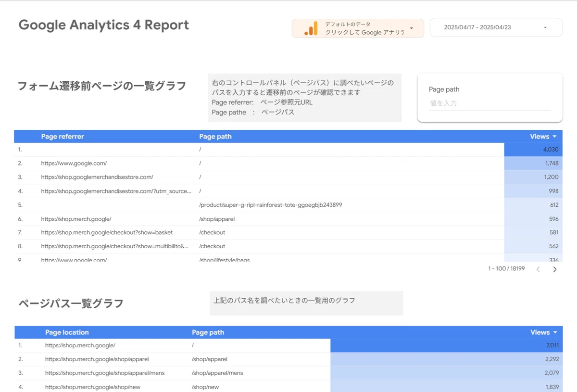Click page location https://shop.merch.google/shop/apparel
The height and width of the screenshot is (392, 577).
pos(97,359)
